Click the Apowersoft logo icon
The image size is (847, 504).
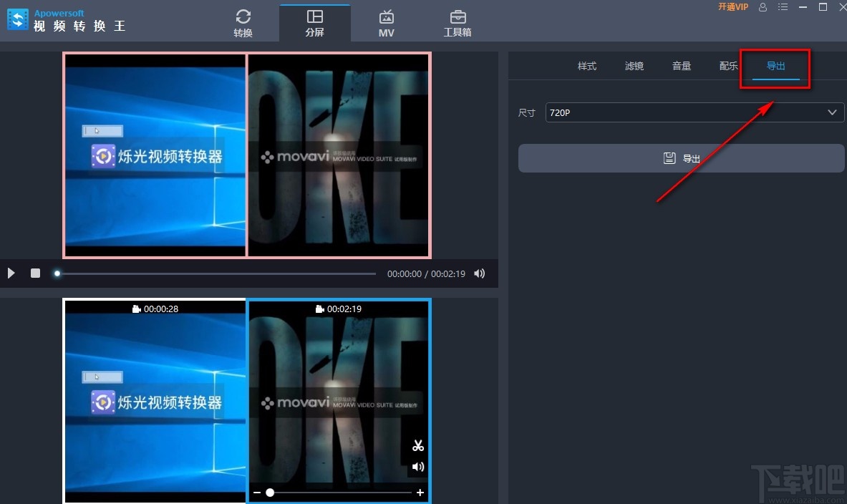click(x=17, y=19)
